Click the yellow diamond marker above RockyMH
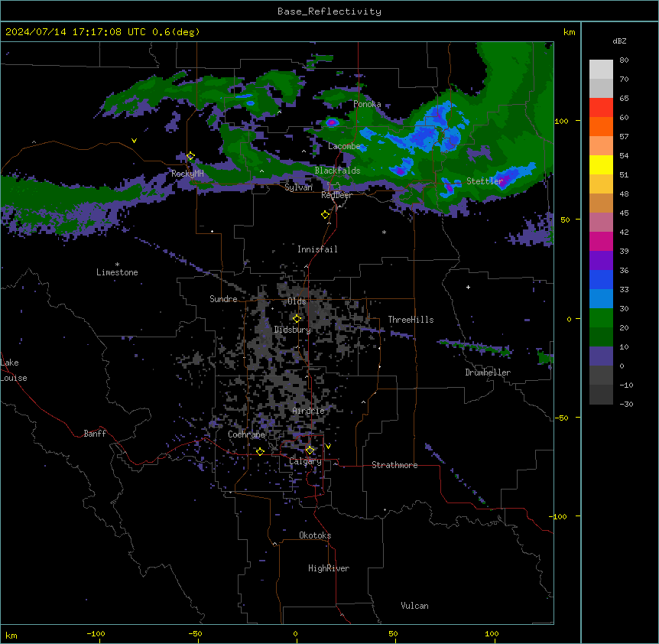Screen dimensions: 659x644 point(190,156)
